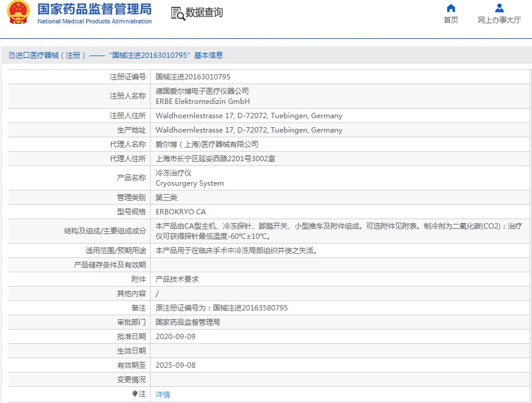Screen dimensions: 532x403
Task: Click model ERBOKRYO CA value
Action: coord(181,212)
